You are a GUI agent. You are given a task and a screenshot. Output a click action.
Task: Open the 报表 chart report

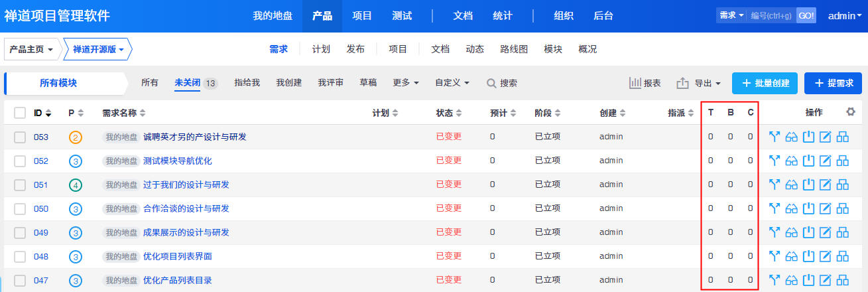click(x=645, y=84)
